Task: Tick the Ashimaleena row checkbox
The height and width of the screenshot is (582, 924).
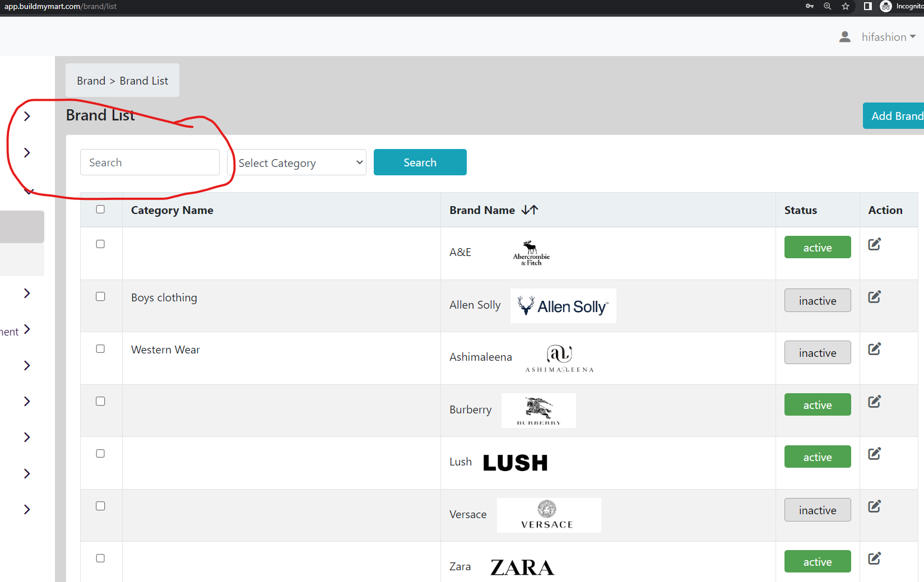Action: (x=100, y=349)
